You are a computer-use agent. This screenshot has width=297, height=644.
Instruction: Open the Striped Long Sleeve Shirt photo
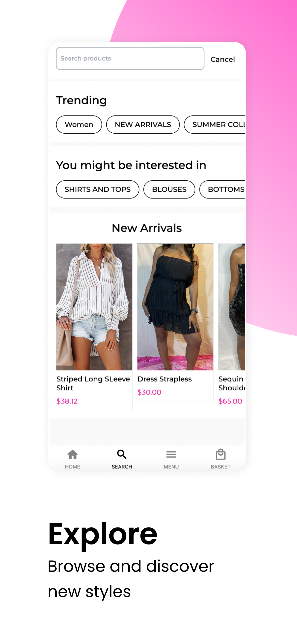click(94, 307)
